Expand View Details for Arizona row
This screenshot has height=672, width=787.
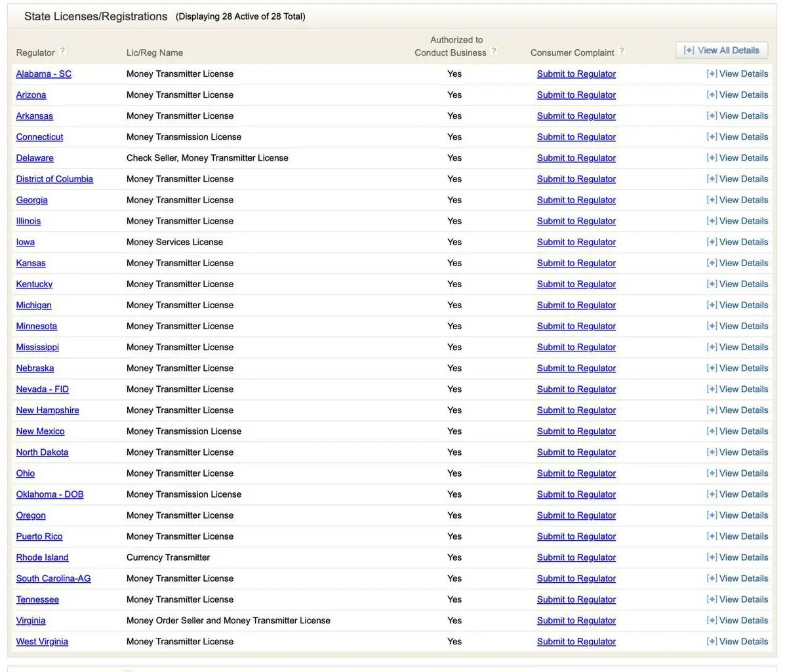coord(737,95)
